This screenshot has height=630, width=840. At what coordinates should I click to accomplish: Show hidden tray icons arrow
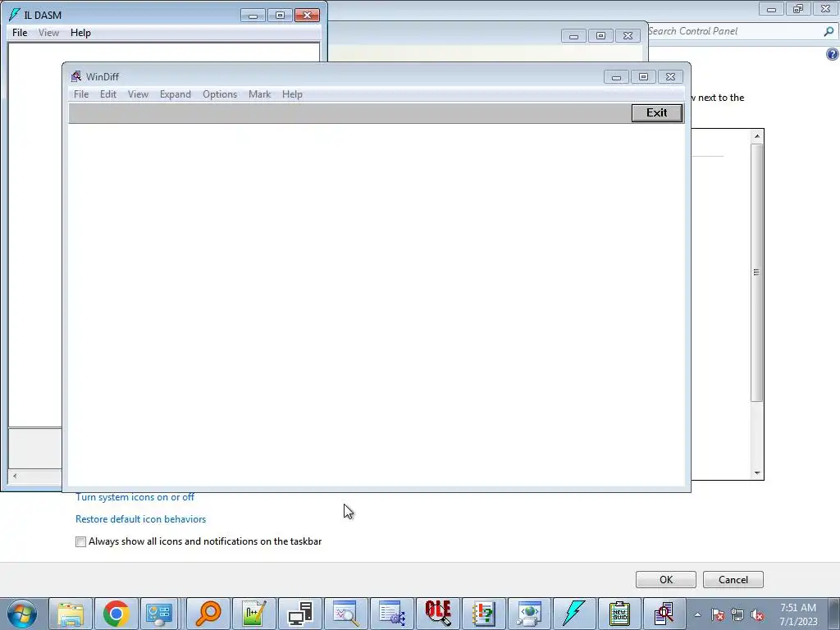point(697,614)
